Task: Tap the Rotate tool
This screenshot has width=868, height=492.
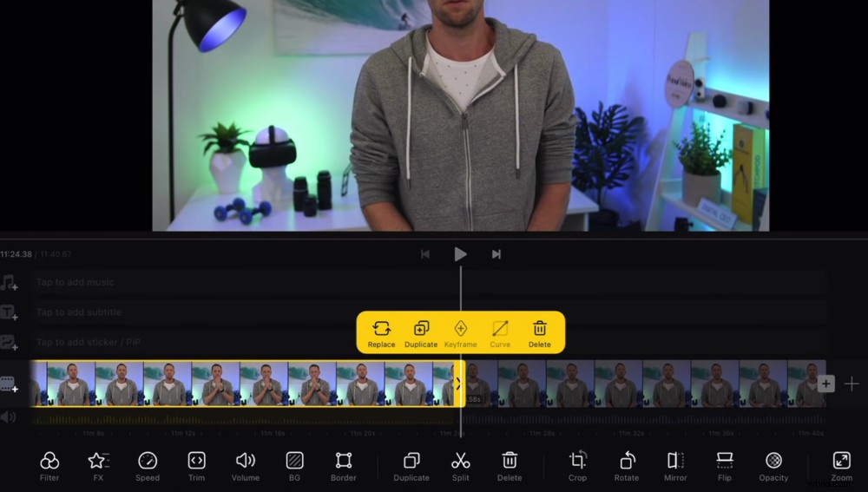Action: pyautogui.click(x=626, y=466)
